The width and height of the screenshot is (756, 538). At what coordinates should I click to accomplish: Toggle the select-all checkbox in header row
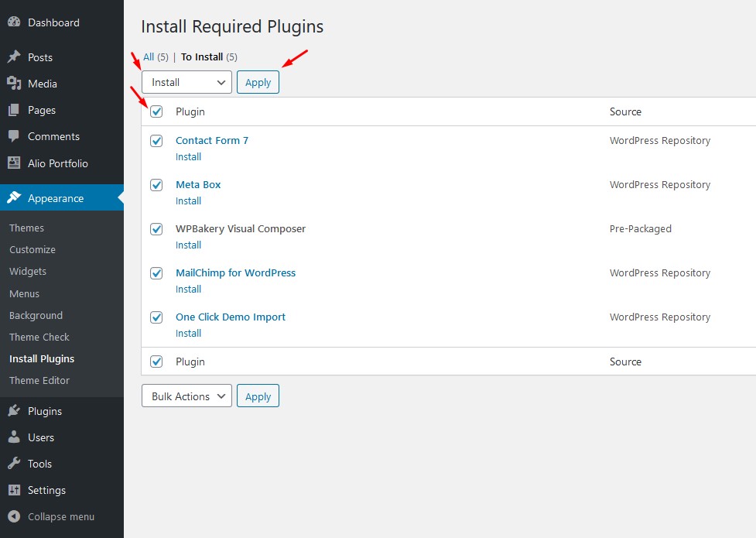(156, 111)
